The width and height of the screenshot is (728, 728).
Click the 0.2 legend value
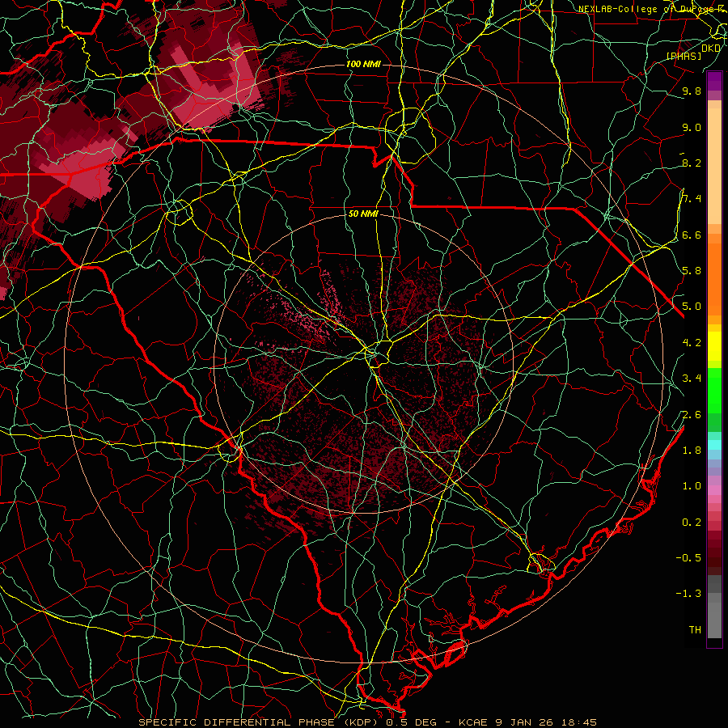692,522
